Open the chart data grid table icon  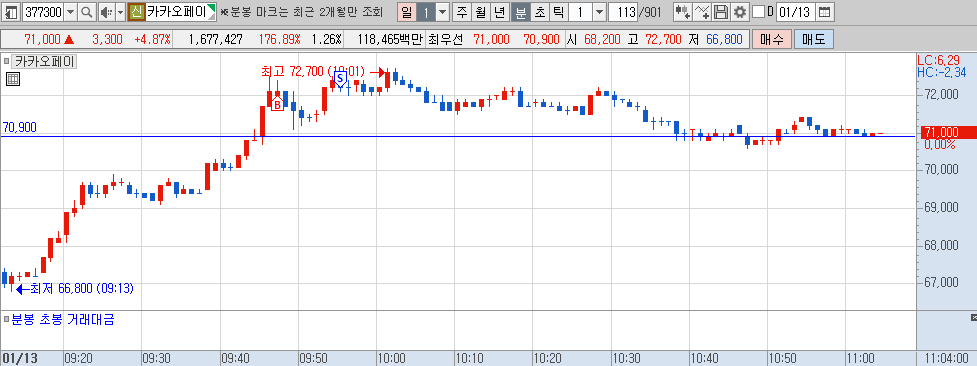point(12,79)
